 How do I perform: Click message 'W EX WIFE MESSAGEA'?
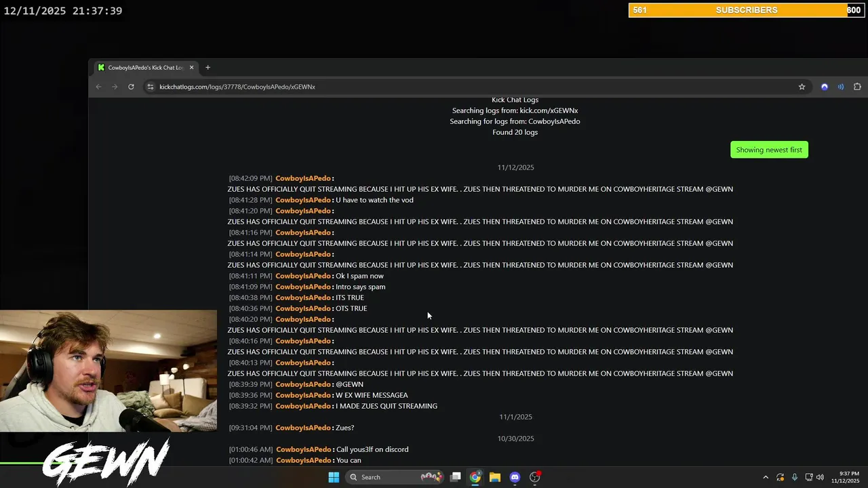[372, 395]
